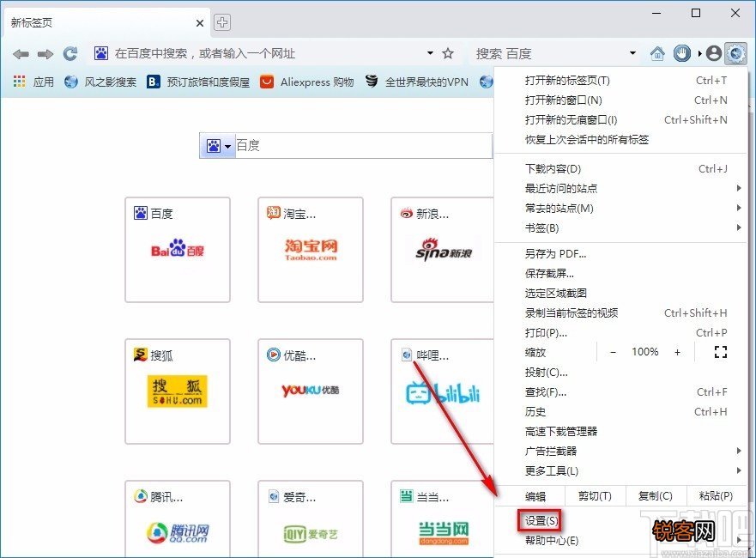Viewport: 756px width, 558px height.
Task: Select 另存为 PDF... menu item
Action: pyautogui.click(x=621, y=254)
